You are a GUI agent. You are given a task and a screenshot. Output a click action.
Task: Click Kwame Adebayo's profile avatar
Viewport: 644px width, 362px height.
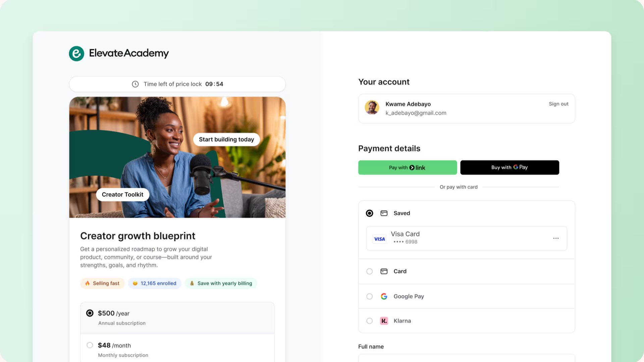[372, 108]
